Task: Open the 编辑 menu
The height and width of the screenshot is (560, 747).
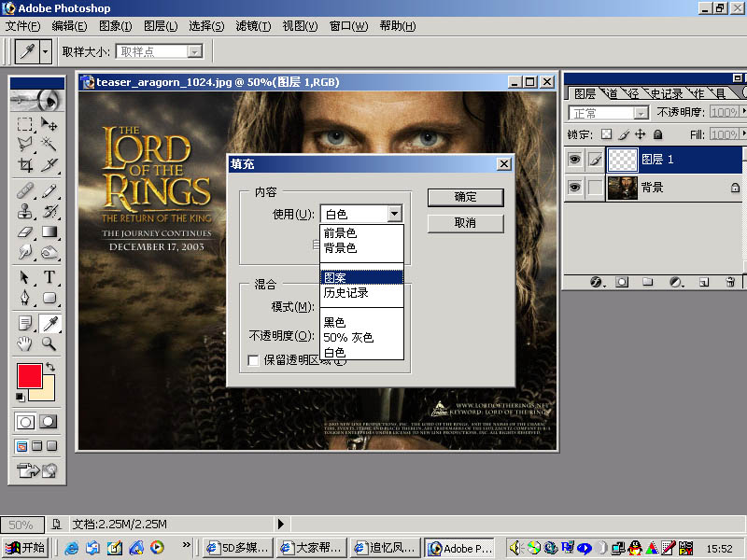Action: (x=69, y=26)
